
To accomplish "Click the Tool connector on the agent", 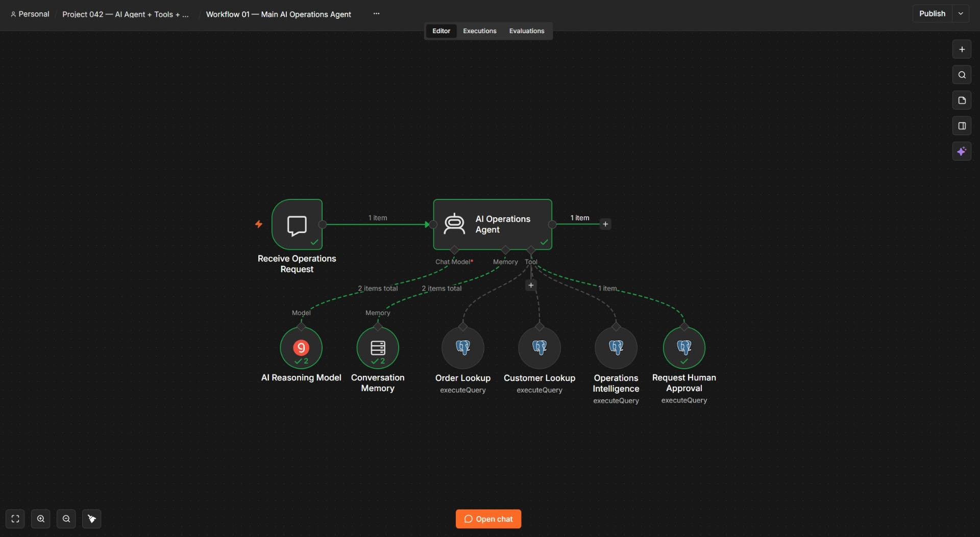I will point(531,250).
